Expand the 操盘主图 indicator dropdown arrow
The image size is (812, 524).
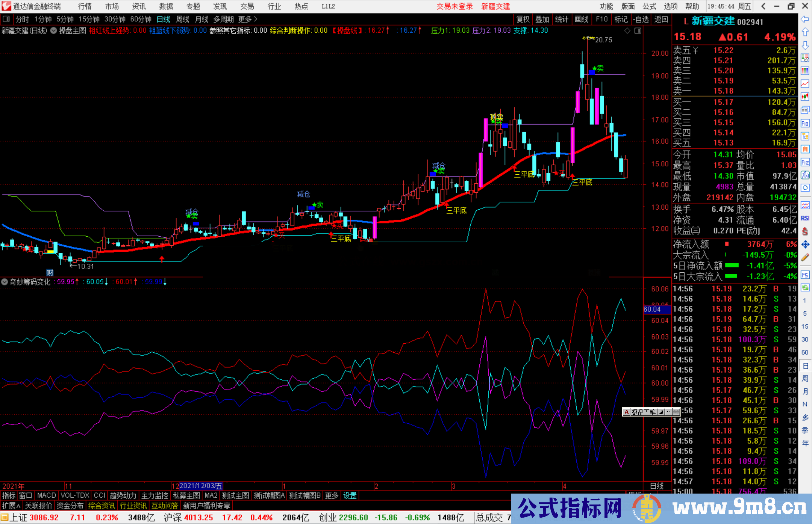pos(54,31)
